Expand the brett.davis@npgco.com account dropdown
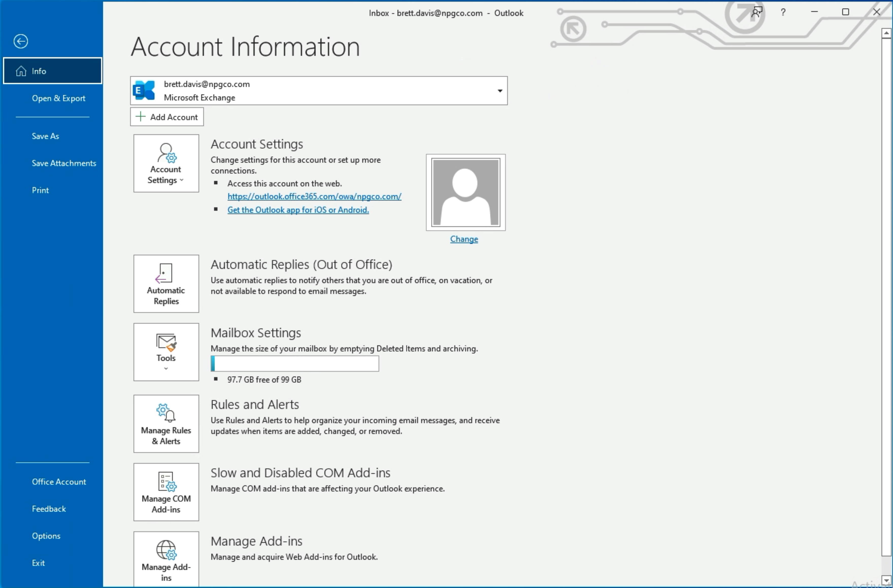The image size is (893, 588). 500,91
